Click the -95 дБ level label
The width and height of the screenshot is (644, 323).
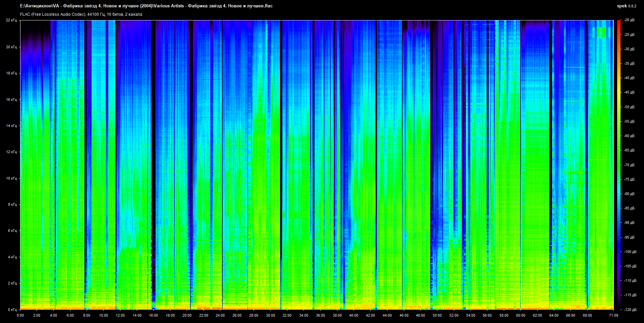coord(629,237)
